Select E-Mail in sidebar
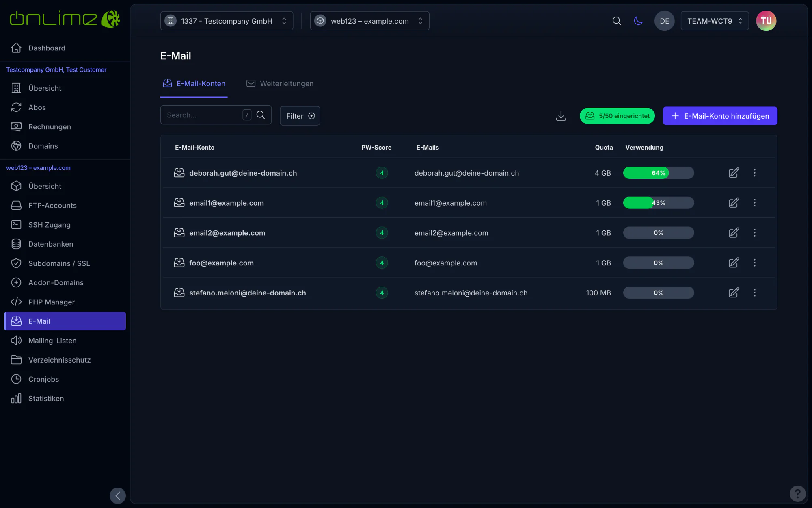The width and height of the screenshot is (812, 508). tap(65, 321)
